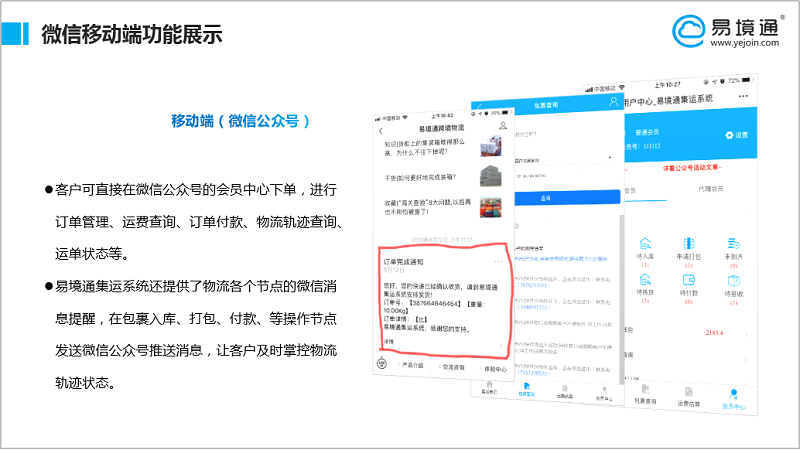Select the 未到齐 incomplete parcels icon
The image size is (800, 450).
pos(732,242)
